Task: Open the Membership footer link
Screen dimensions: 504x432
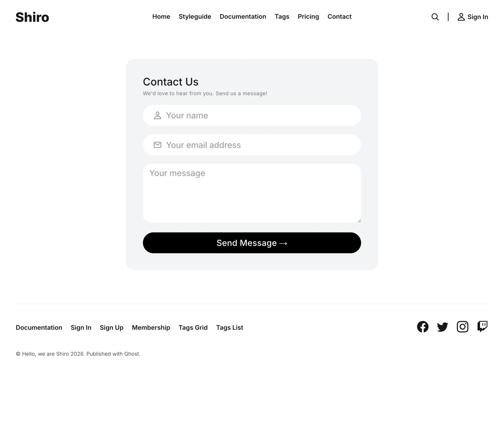Action: (x=151, y=327)
